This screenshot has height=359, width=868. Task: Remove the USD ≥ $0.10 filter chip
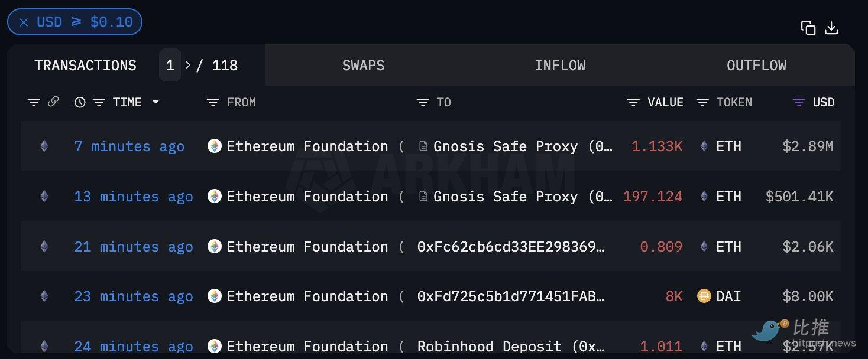click(24, 22)
